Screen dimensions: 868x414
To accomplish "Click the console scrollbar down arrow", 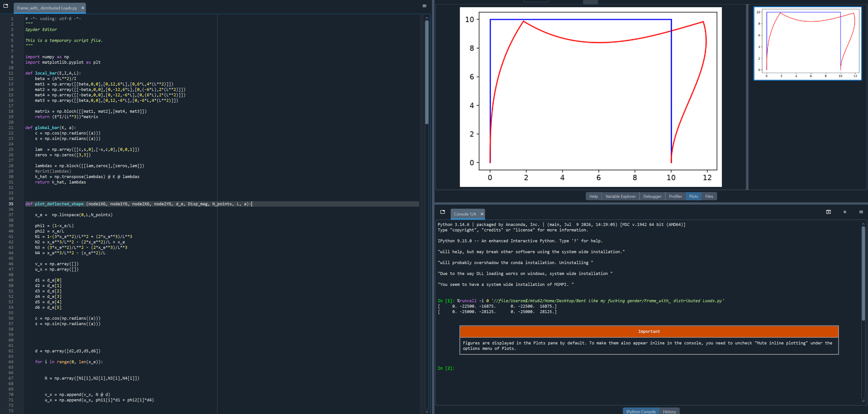I will coord(863,401).
